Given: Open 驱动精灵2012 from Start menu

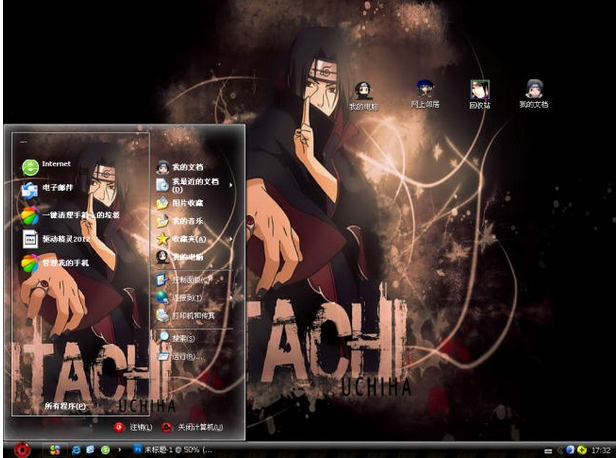Looking at the screenshot, I should point(56,239).
